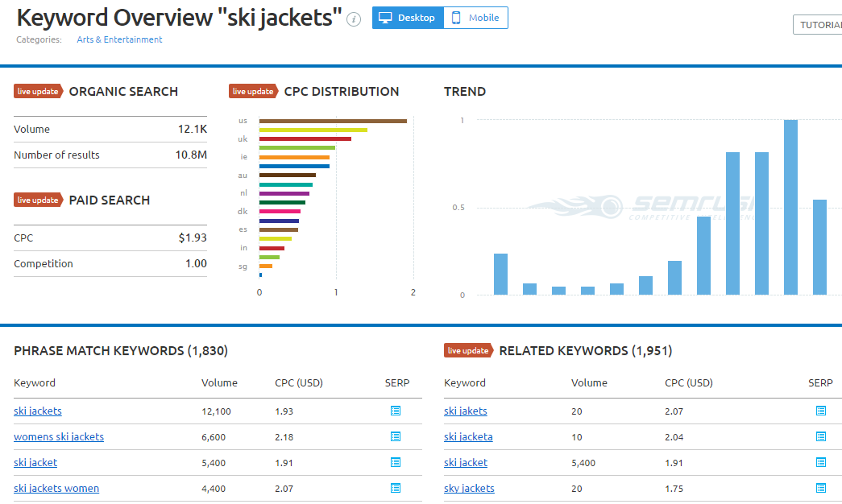
Task: Open the "womens ski jackets" keyword link
Action: click(59, 436)
